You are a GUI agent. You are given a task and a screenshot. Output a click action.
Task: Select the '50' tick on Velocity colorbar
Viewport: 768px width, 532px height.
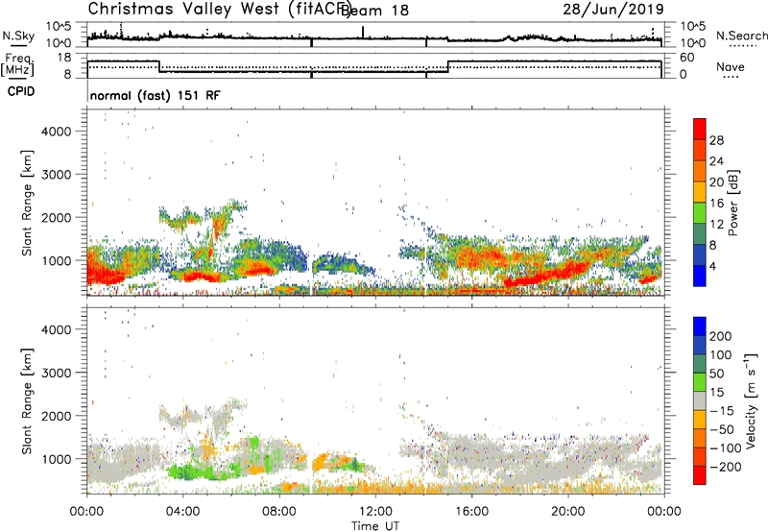coord(716,374)
